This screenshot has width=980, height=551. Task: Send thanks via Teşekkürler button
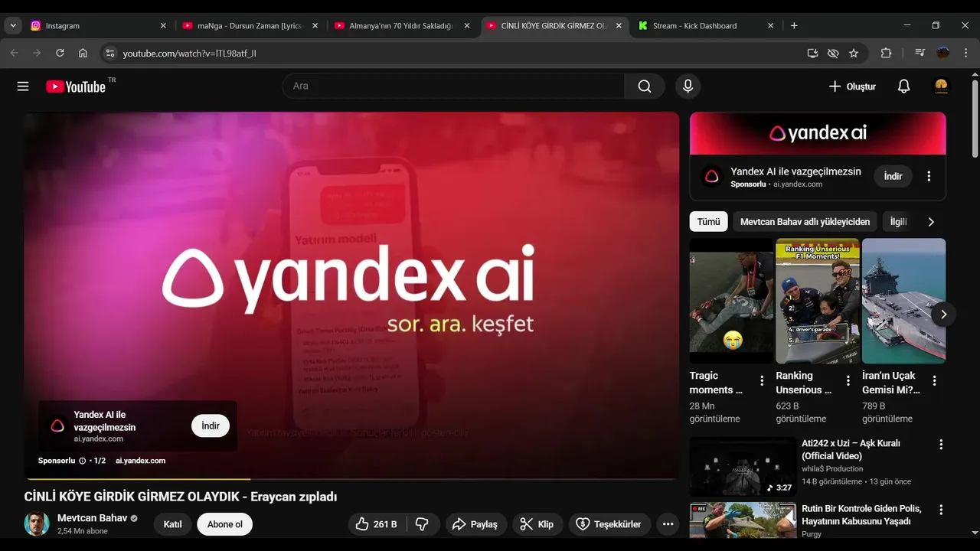click(609, 524)
